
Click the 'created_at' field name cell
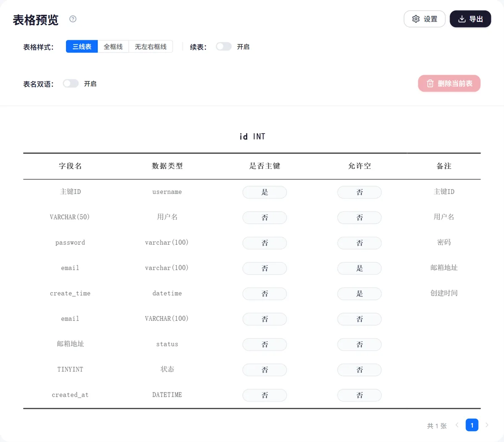[x=70, y=395]
